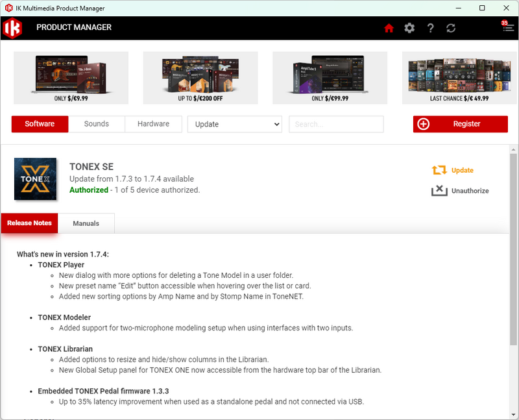Select the Software category tab
519x420 pixels.
coord(40,124)
